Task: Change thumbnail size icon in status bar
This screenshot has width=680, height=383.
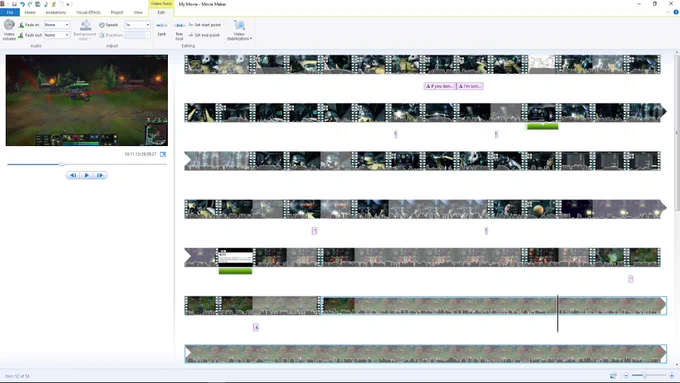Action: click(x=613, y=376)
